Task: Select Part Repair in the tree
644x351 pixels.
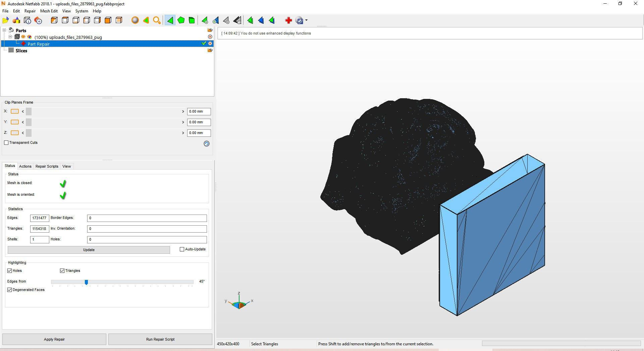Action: [39, 44]
